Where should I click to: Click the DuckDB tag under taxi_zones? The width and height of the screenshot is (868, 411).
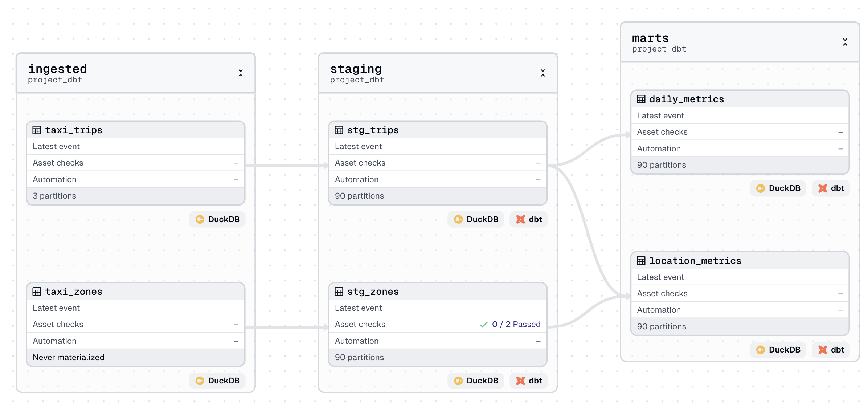click(217, 381)
